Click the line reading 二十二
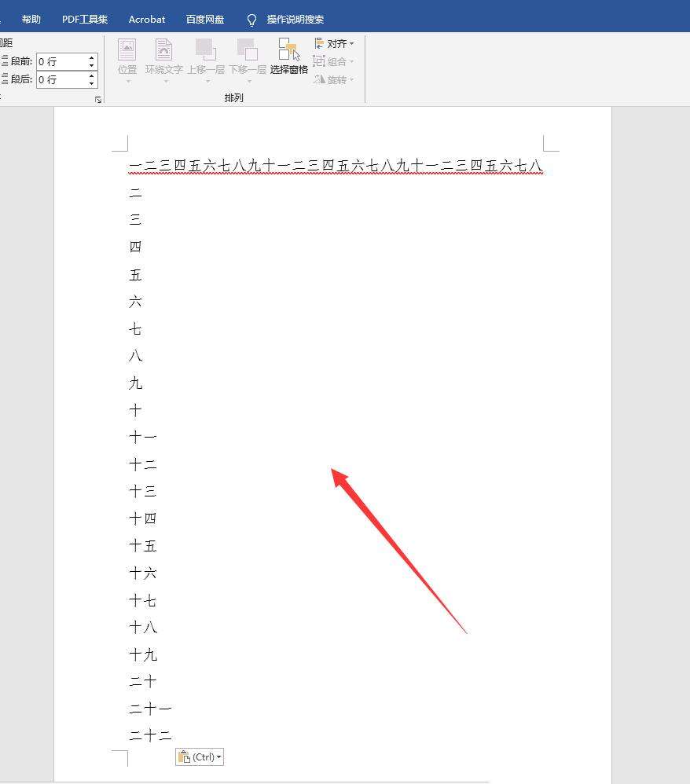The height and width of the screenshot is (784, 690). [x=150, y=736]
